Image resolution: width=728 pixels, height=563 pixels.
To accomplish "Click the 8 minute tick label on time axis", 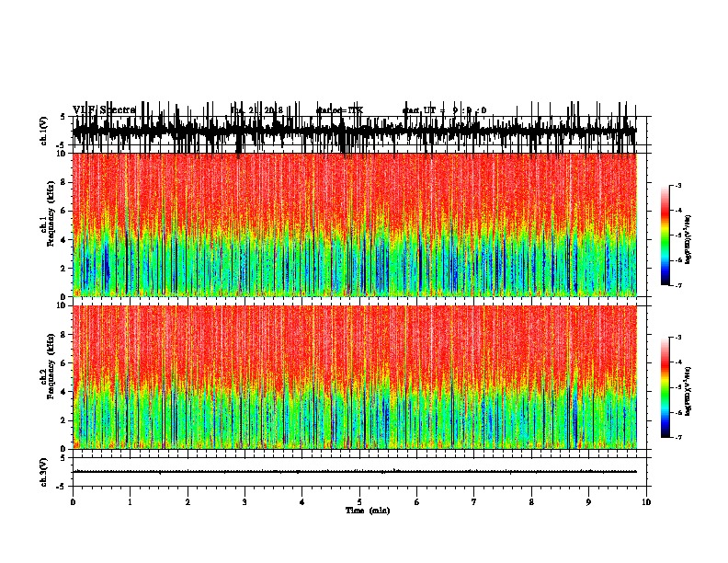I will click(x=531, y=502).
